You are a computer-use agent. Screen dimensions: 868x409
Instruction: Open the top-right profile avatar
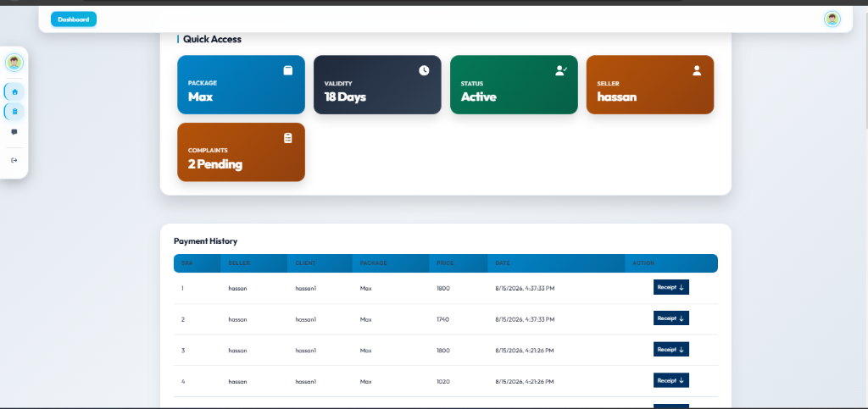[832, 19]
